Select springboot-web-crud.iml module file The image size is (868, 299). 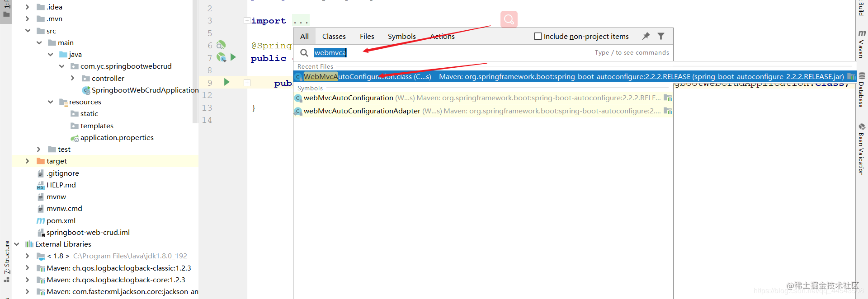coord(88,232)
